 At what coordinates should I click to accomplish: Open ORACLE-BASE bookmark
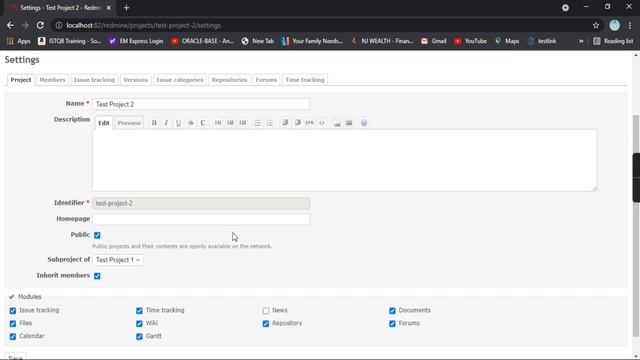point(202,41)
